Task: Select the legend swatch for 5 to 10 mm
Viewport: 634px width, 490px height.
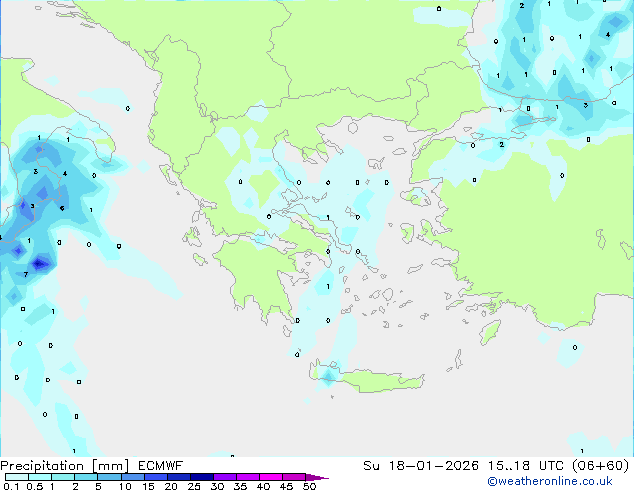Action: click(x=109, y=477)
